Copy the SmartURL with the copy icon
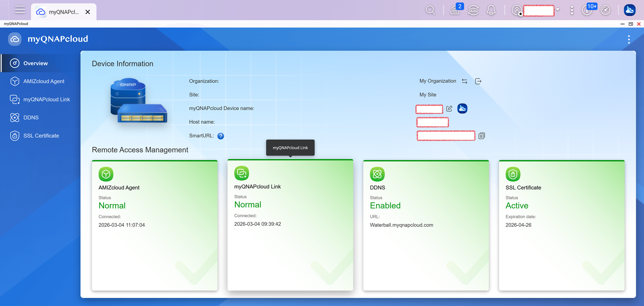This screenshot has height=306, width=644. pos(482,136)
